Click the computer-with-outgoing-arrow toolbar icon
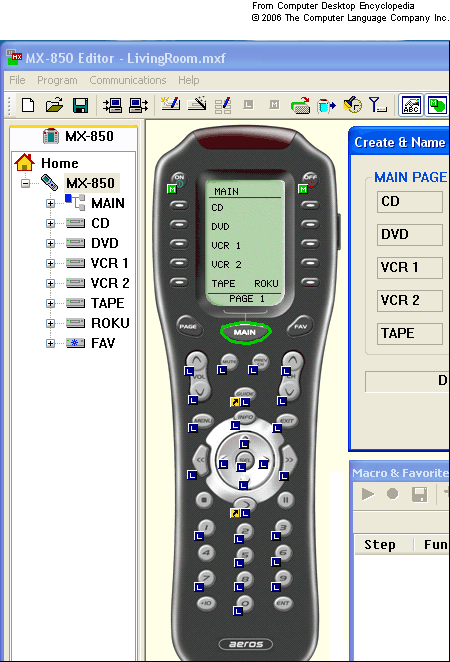This screenshot has height=662, width=450. pyautogui.click(x=138, y=105)
